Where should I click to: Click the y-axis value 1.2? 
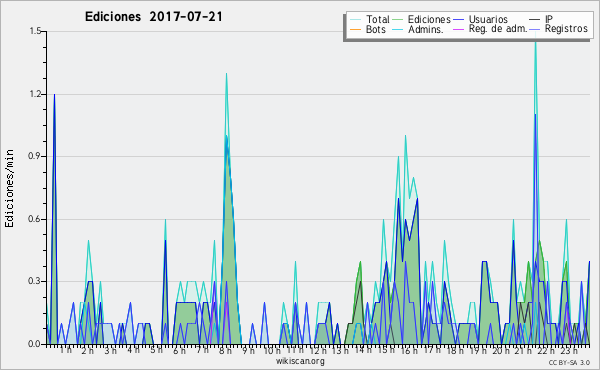coord(35,94)
